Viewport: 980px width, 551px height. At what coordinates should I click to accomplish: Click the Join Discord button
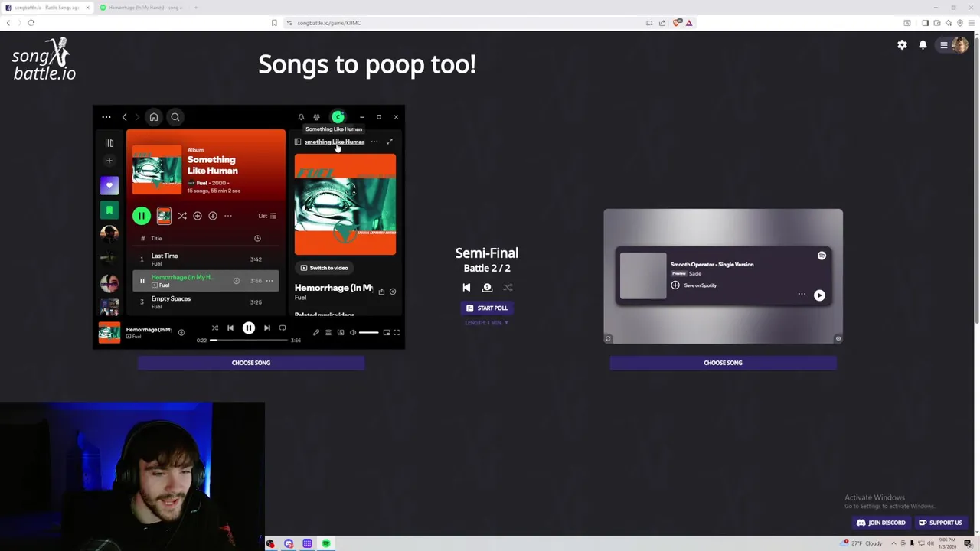coord(881,523)
